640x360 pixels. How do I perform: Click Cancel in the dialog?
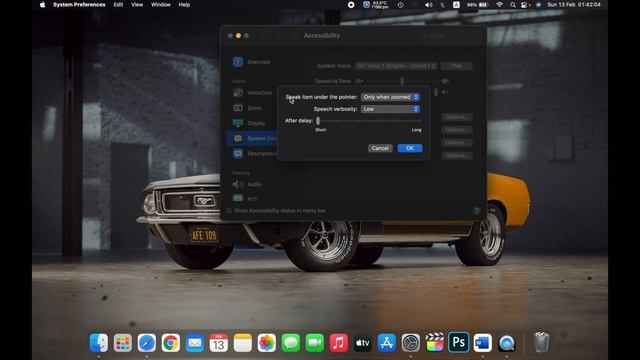[380, 148]
